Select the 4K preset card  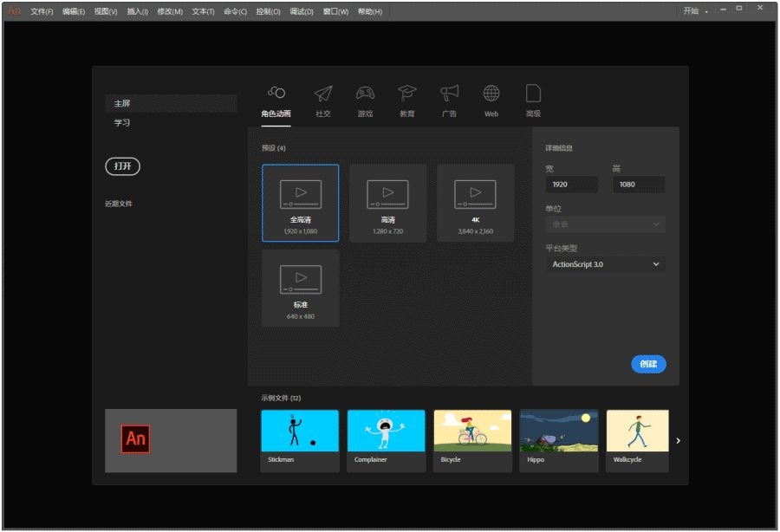click(472, 203)
